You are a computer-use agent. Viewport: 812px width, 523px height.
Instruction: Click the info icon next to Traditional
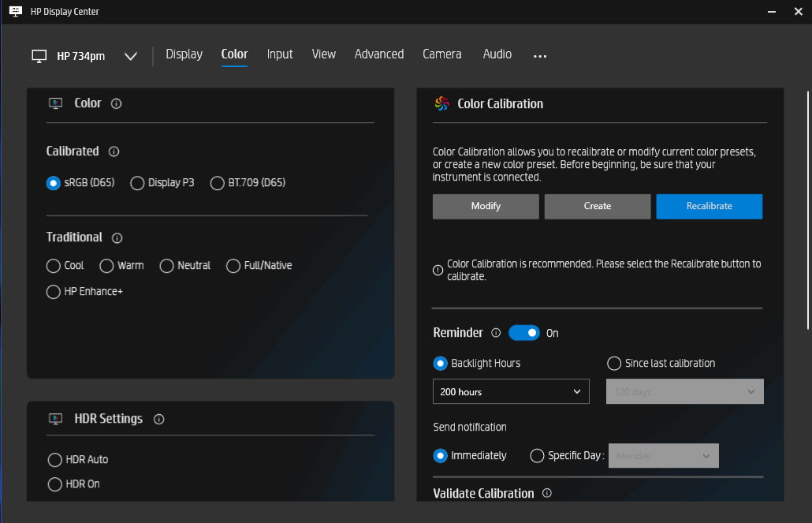pos(117,238)
